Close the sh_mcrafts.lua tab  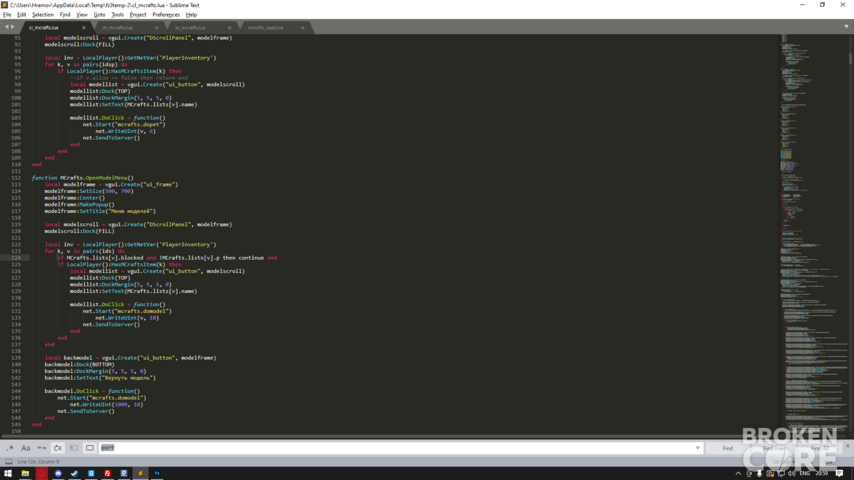pos(156,28)
